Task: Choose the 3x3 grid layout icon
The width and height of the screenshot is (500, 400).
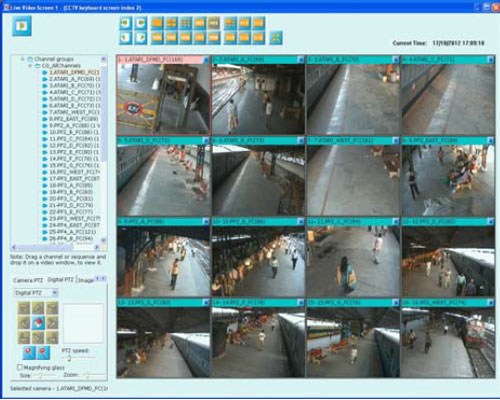Action: click(x=186, y=23)
